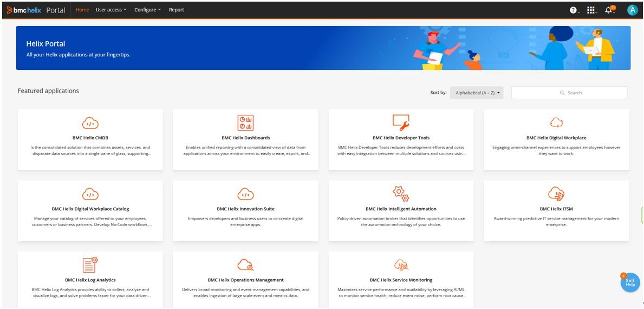This screenshot has height=309, width=644.
Task: Open BMC Helix Service Monitoring title
Action: tap(401, 280)
